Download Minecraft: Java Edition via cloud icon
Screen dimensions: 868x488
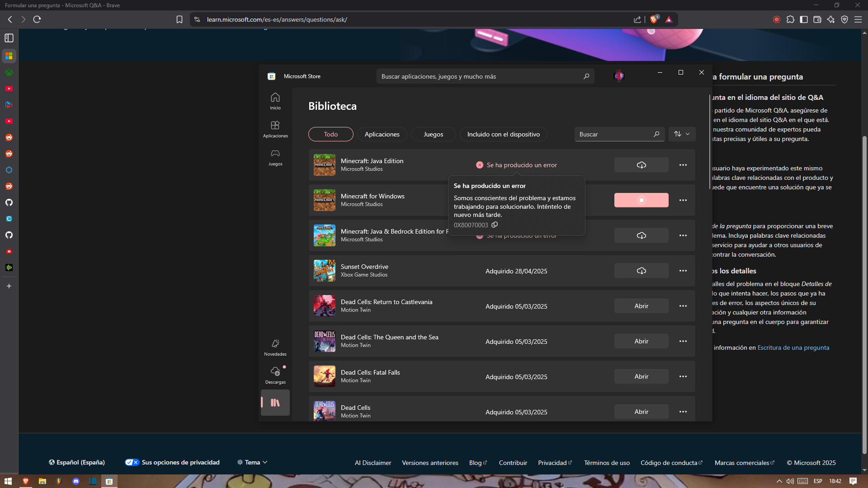pyautogui.click(x=641, y=165)
